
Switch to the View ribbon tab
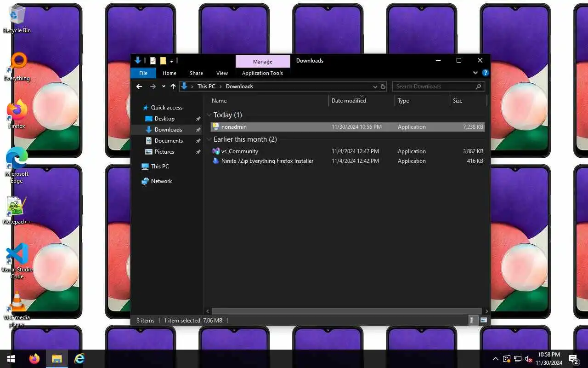click(222, 73)
